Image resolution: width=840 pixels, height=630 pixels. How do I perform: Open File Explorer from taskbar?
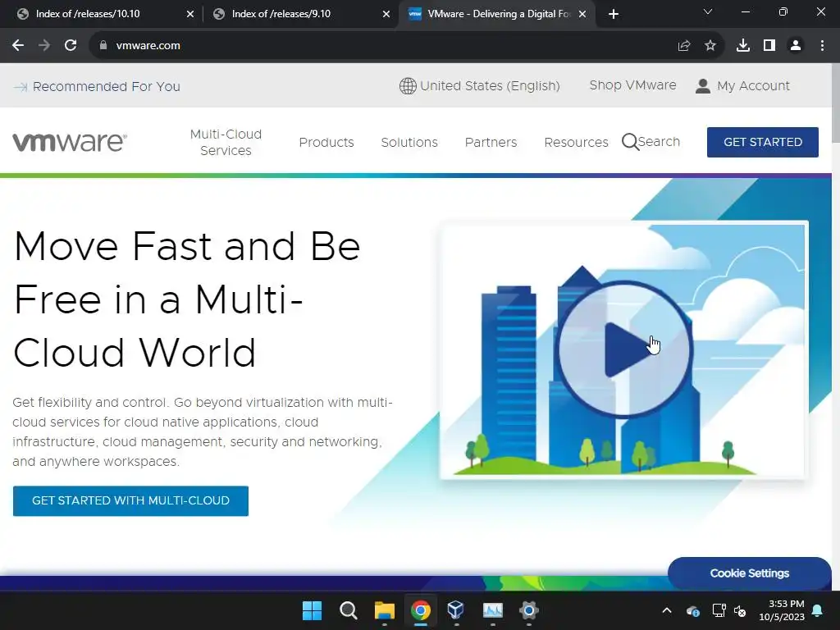pyautogui.click(x=384, y=610)
